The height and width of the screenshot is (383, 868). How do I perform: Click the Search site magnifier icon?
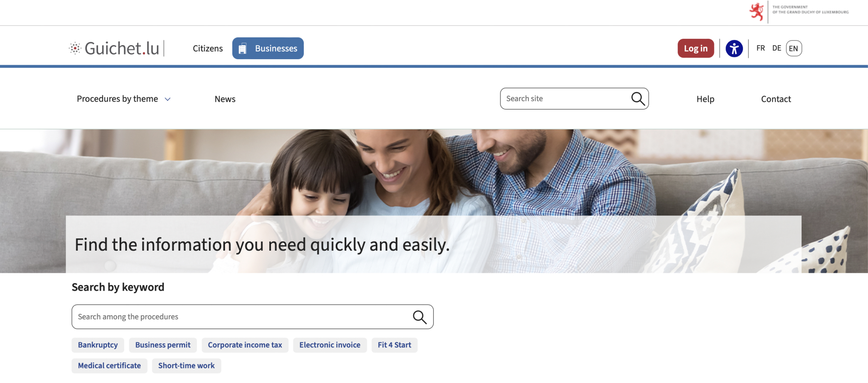(x=638, y=99)
